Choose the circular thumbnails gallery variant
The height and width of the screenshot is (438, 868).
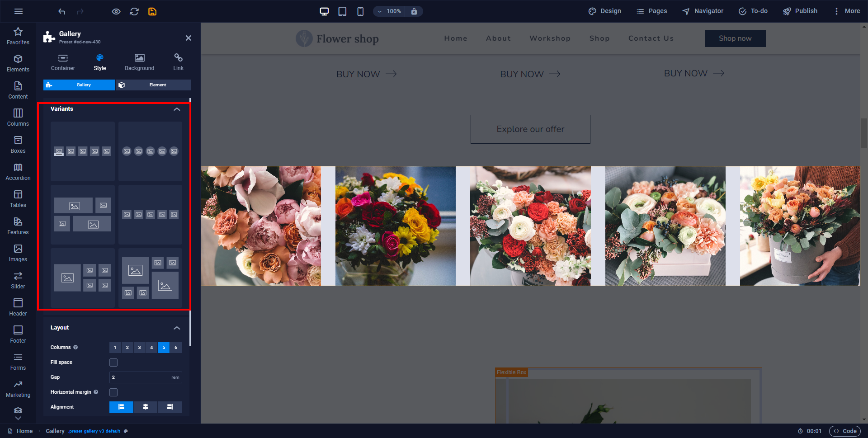[151, 151]
